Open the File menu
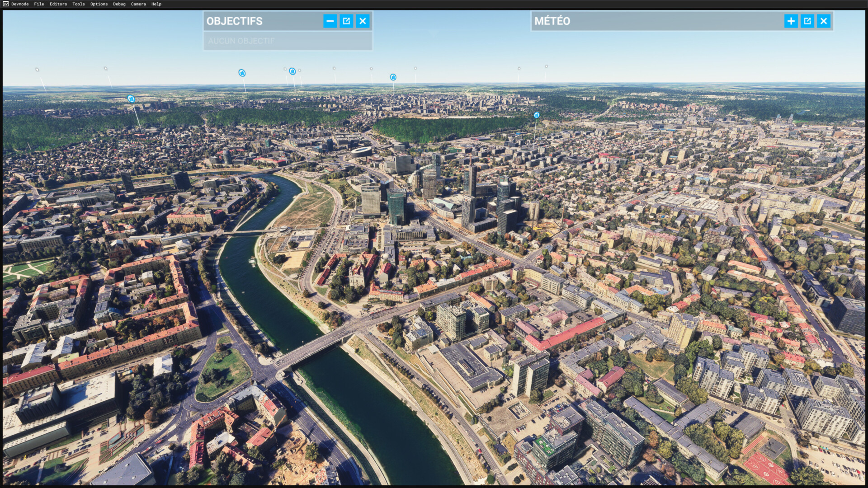Screen dimensions: 868x488 tap(39, 4)
